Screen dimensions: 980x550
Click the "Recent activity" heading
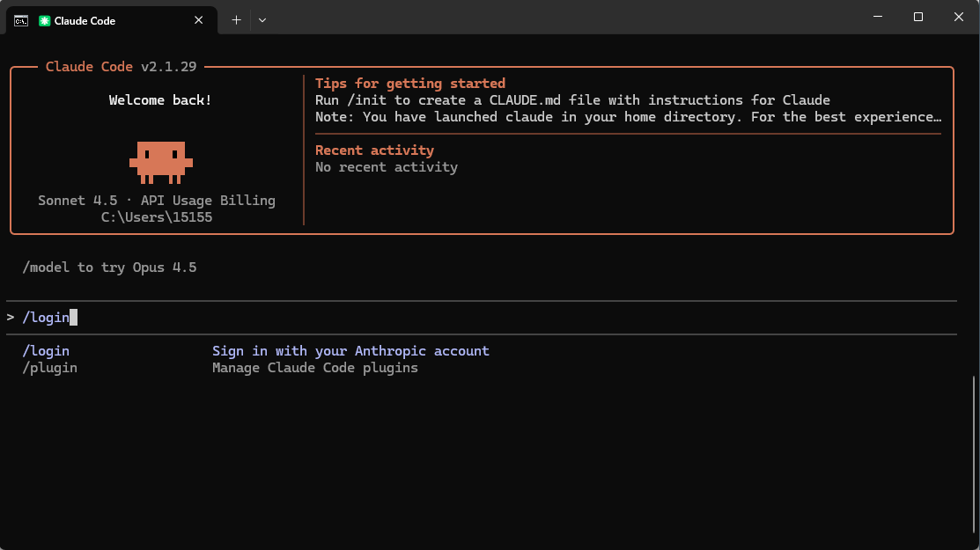pos(374,150)
